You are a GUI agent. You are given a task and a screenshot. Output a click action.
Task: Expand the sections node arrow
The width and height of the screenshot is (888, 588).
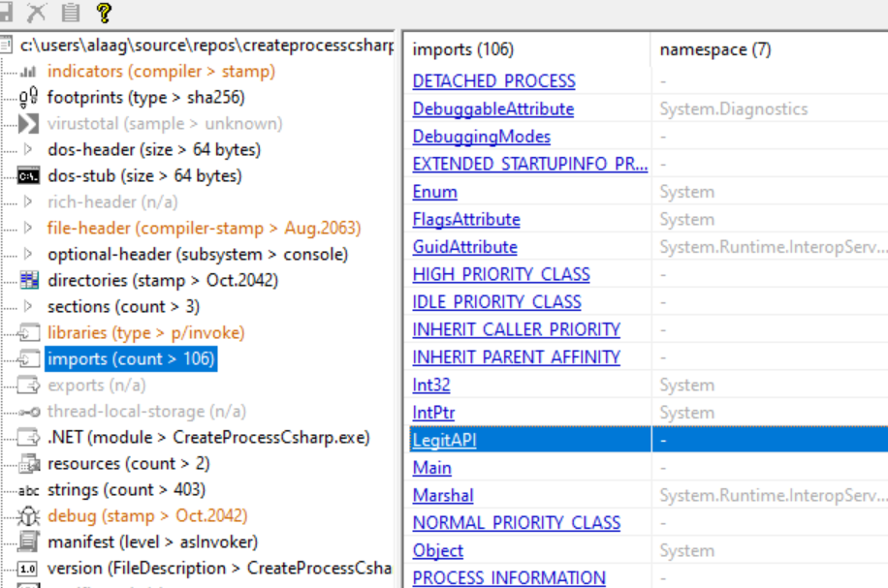tap(28, 307)
